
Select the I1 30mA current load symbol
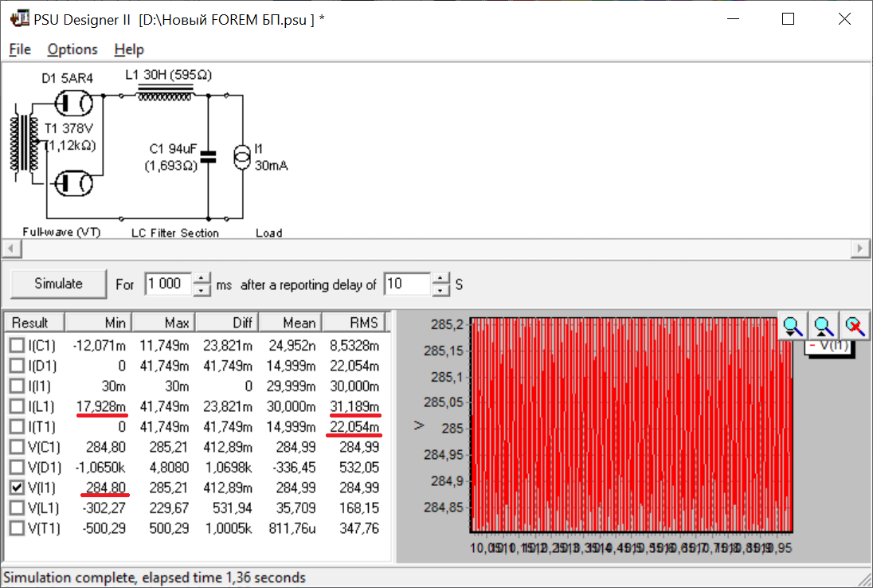(x=241, y=157)
